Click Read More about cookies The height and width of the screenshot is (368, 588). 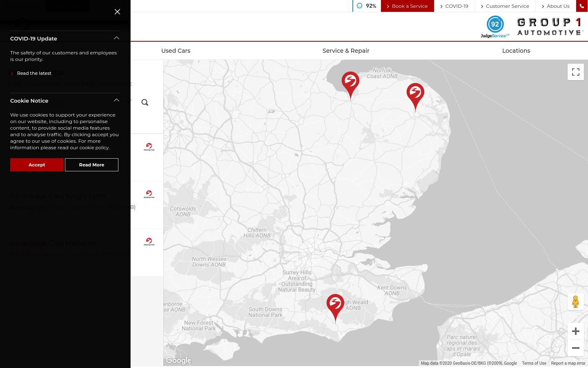91,165
